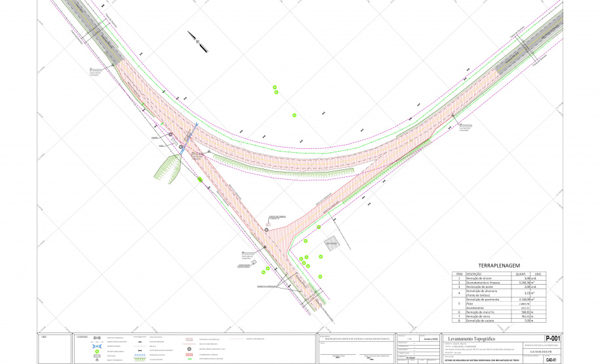Select the green tree symbol in legend
The image size is (600, 364).
click(97, 352)
